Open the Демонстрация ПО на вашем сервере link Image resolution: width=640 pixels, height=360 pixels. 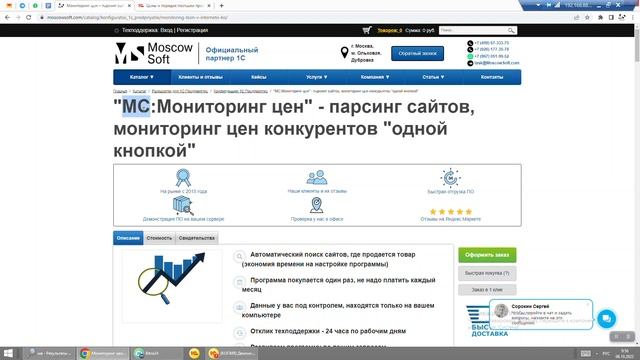click(x=183, y=219)
